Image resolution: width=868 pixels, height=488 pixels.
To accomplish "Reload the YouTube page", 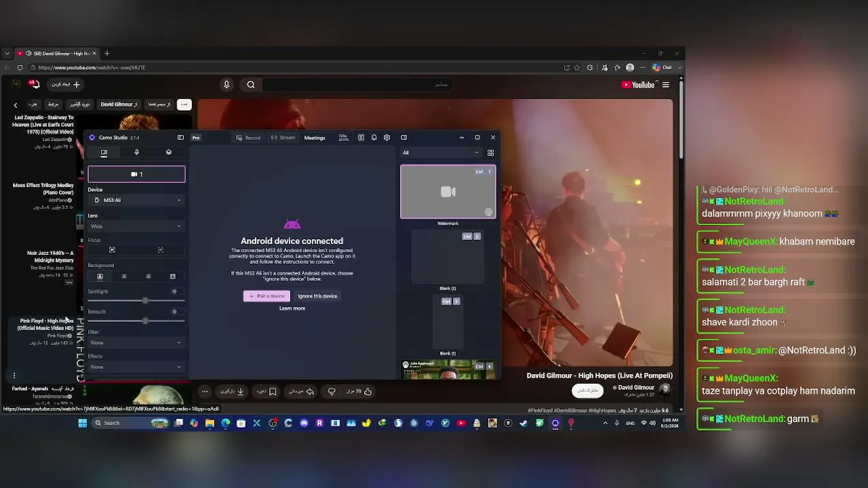I will point(20,68).
